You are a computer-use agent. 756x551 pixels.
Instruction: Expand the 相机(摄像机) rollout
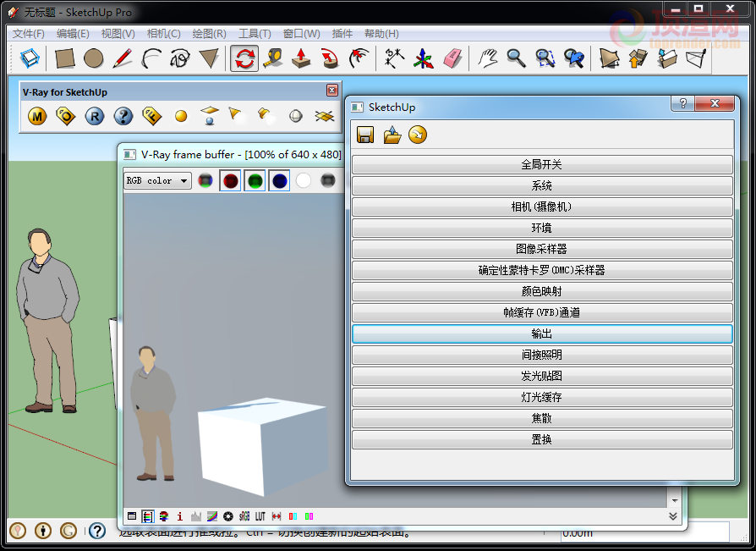coord(542,207)
